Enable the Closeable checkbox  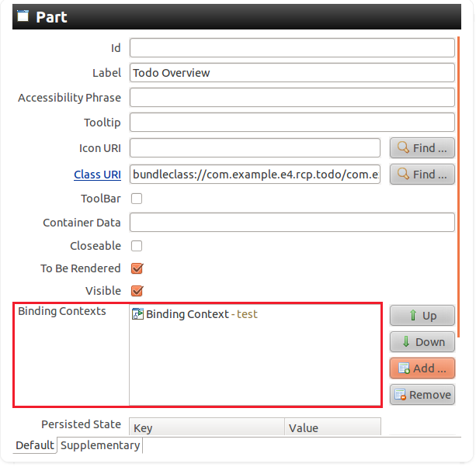(137, 246)
